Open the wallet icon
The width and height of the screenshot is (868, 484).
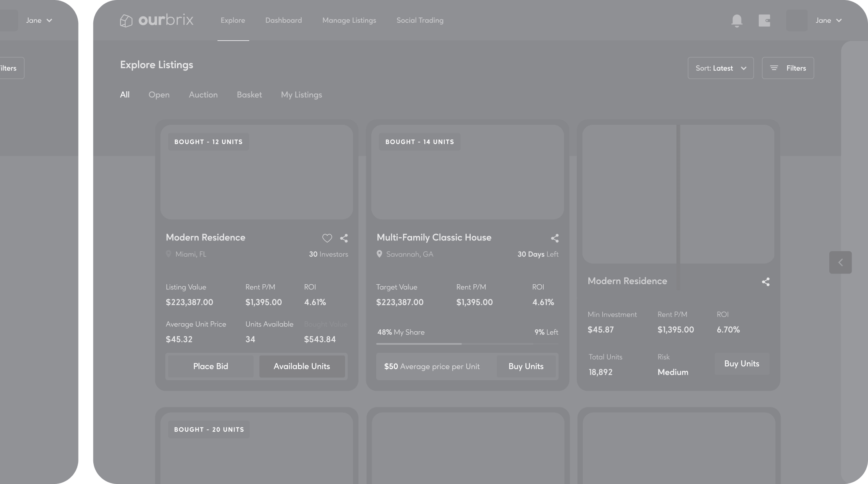coord(764,21)
